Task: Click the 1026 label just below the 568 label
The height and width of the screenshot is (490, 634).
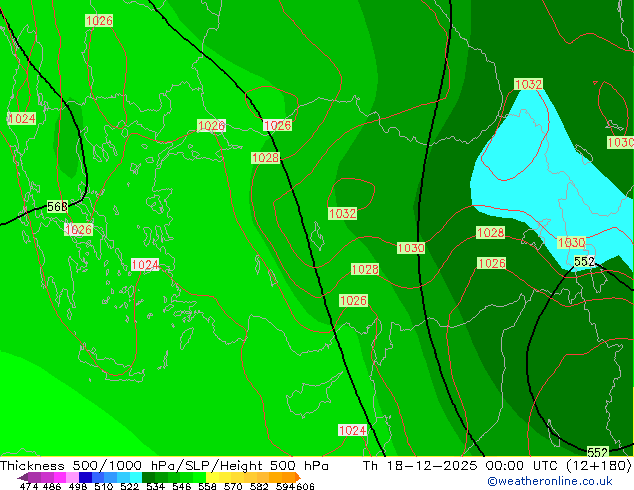Action: pyautogui.click(x=78, y=230)
